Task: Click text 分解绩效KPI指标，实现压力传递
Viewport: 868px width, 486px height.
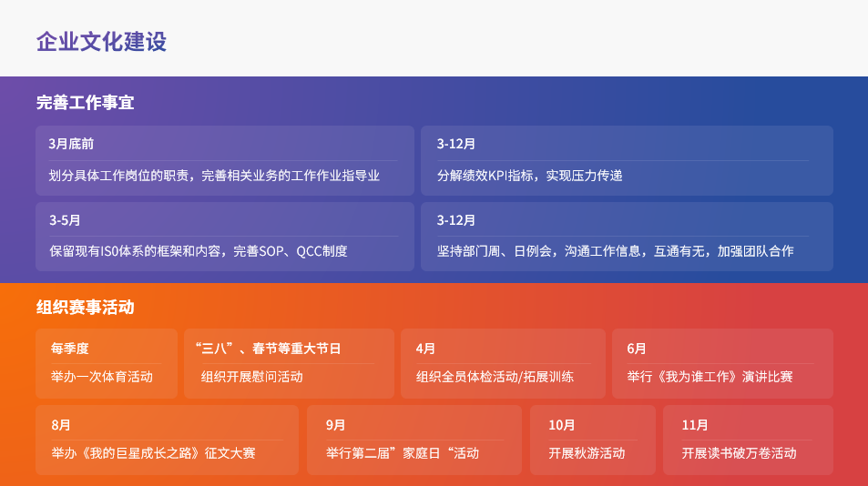Action: pos(529,176)
